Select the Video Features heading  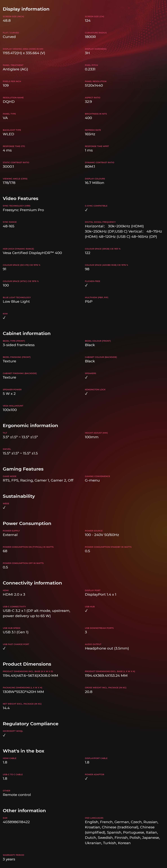(x=21, y=198)
